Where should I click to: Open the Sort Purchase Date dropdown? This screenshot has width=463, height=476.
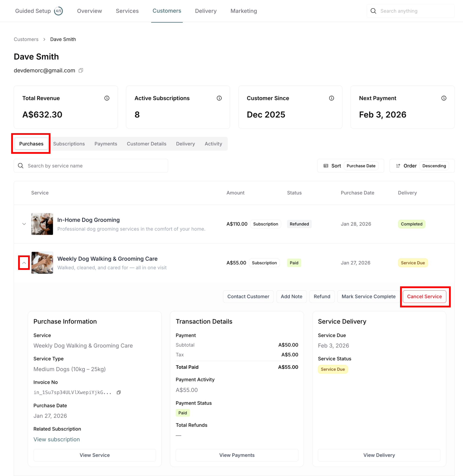tap(361, 166)
